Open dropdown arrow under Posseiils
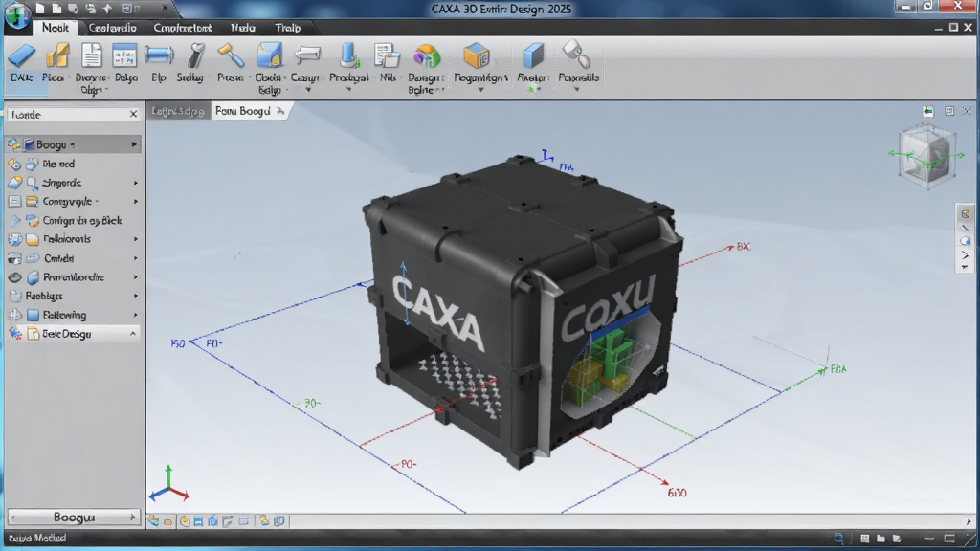 click(576, 90)
